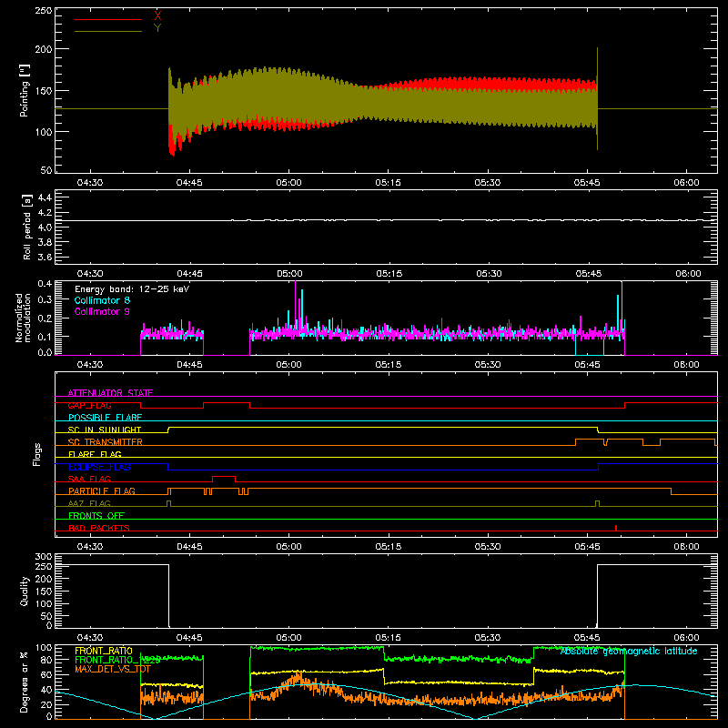Click the 80 tick on Degrees axis
Viewport: 728px width, 728px height.
[47, 660]
